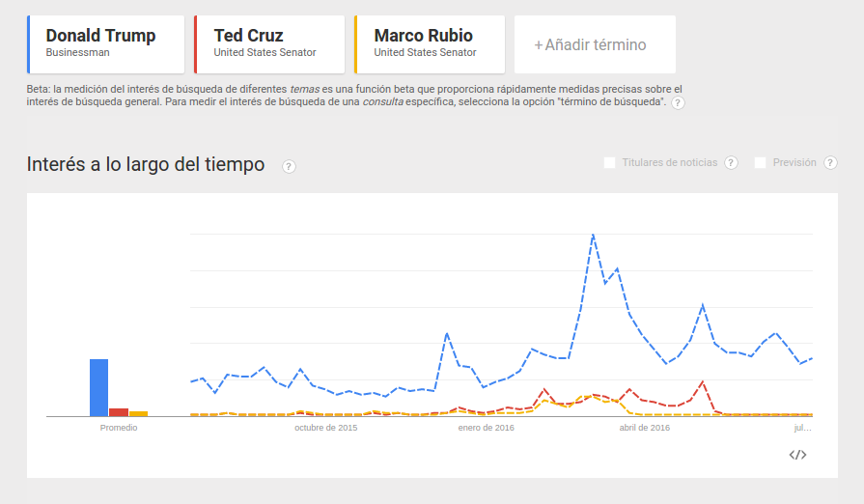Select the Marco Rubio term card
Image resolution: width=864 pixels, height=504 pixels.
(430, 44)
